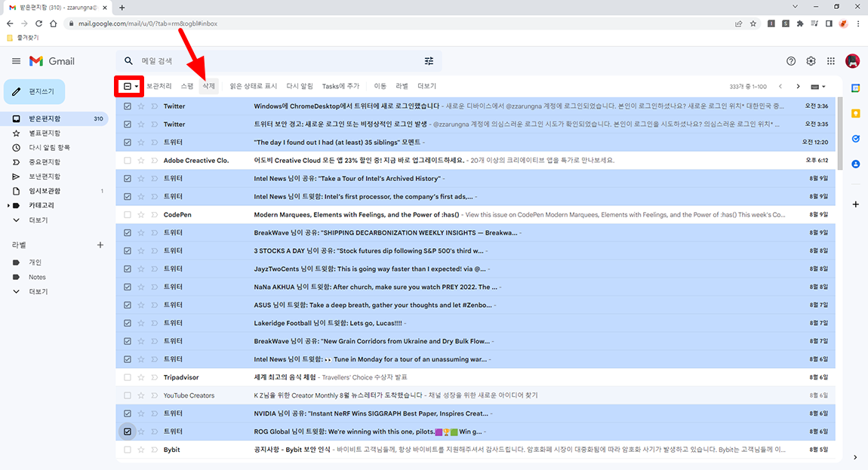Click the Gmail logo
Image resolution: width=868 pixels, height=470 pixels.
[51, 61]
